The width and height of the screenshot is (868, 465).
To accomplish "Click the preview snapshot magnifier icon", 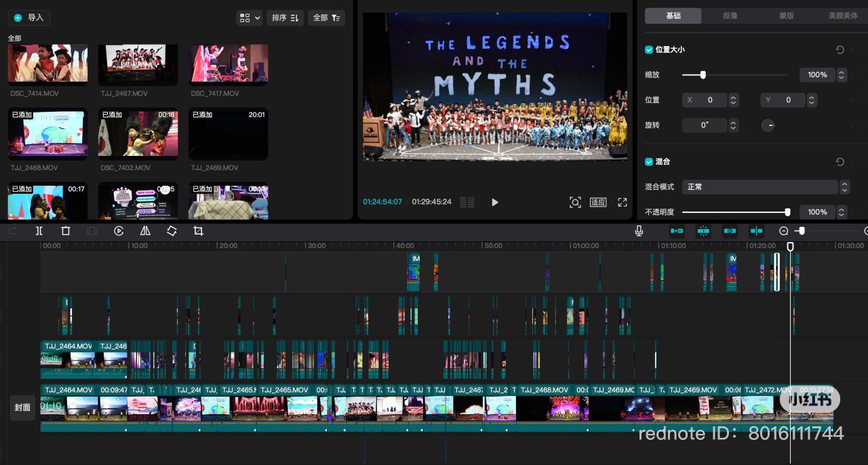I will 575,202.
